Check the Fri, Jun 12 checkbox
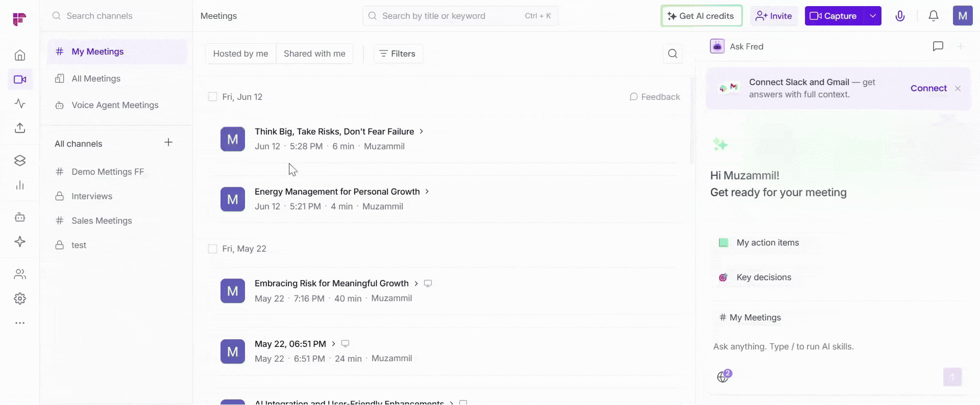The height and width of the screenshot is (405, 980). 212,97
